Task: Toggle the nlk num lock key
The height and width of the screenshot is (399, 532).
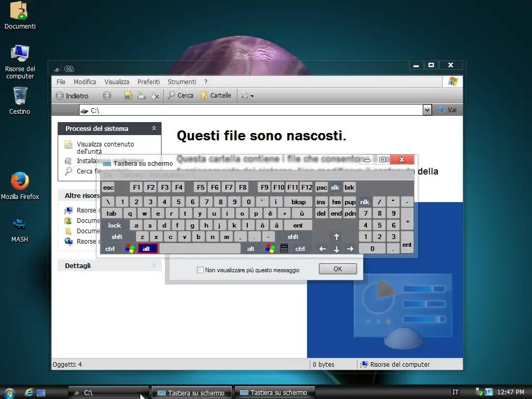Action: pyautogui.click(x=365, y=202)
